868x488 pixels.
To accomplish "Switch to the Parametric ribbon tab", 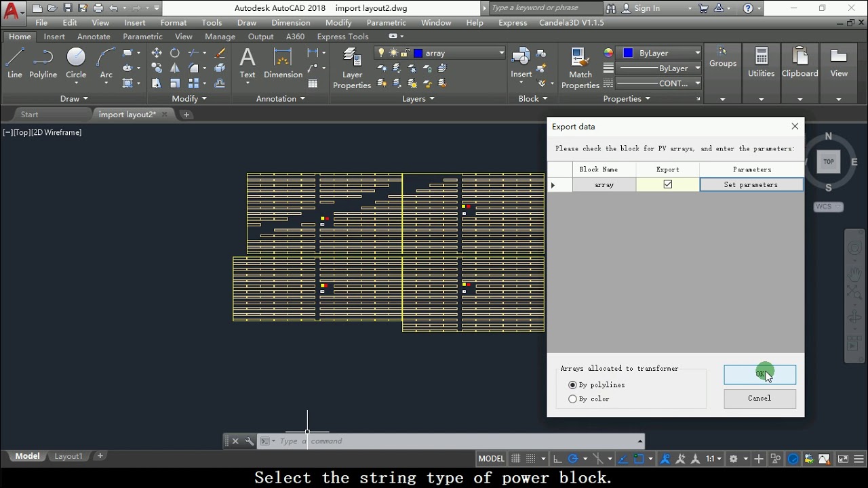I will point(142,37).
